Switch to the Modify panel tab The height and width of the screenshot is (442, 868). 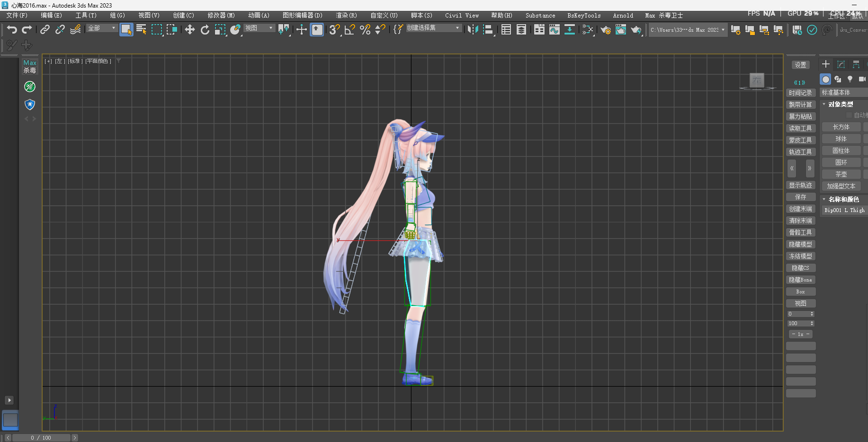pyautogui.click(x=841, y=64)
